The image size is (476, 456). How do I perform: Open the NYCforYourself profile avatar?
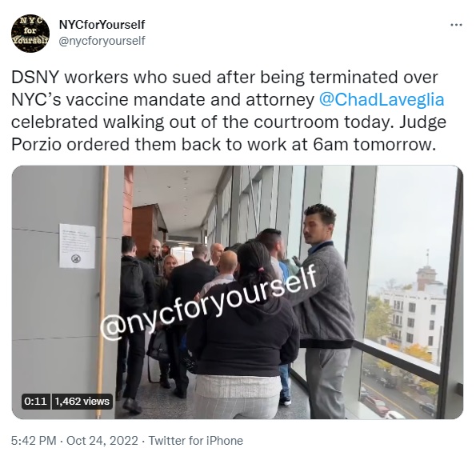(x=30, y=32)
